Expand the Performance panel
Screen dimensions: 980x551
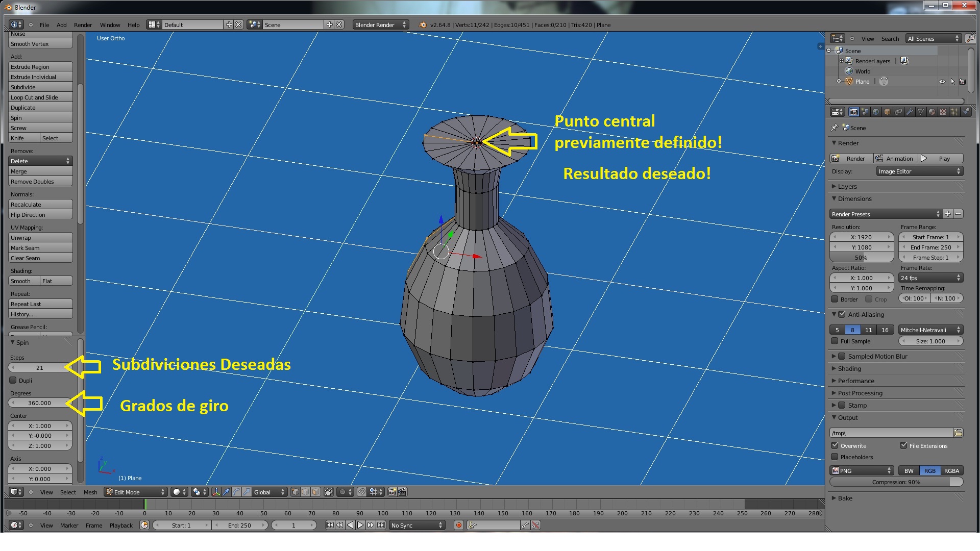856,381
